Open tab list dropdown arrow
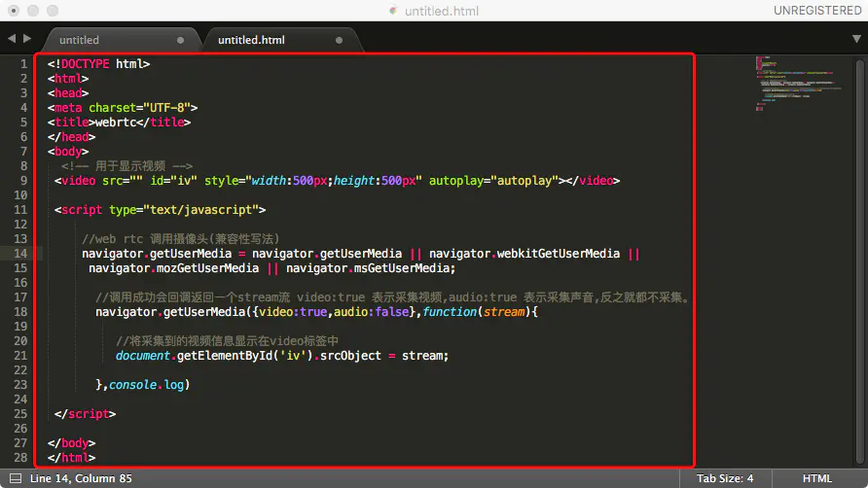The image size is (868, 488). pyautogui.click(x=856, y=39)
